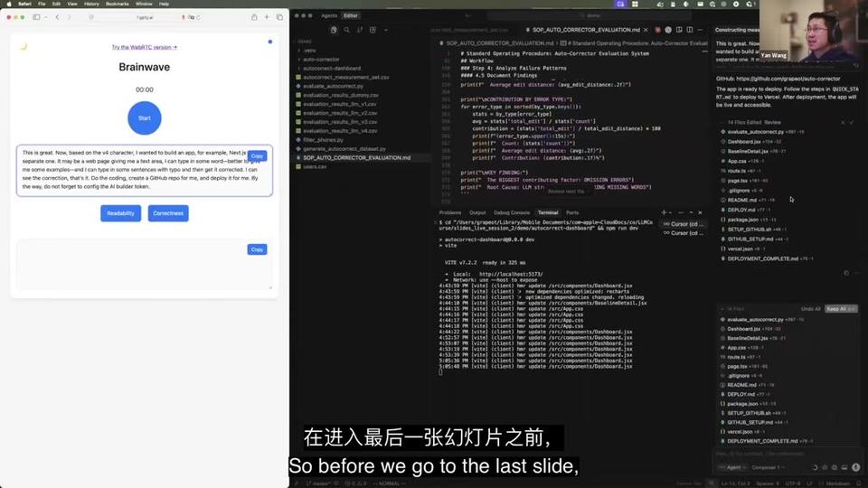Reload the Safari page
Screen dimensions: 868x488
(198, 17)
